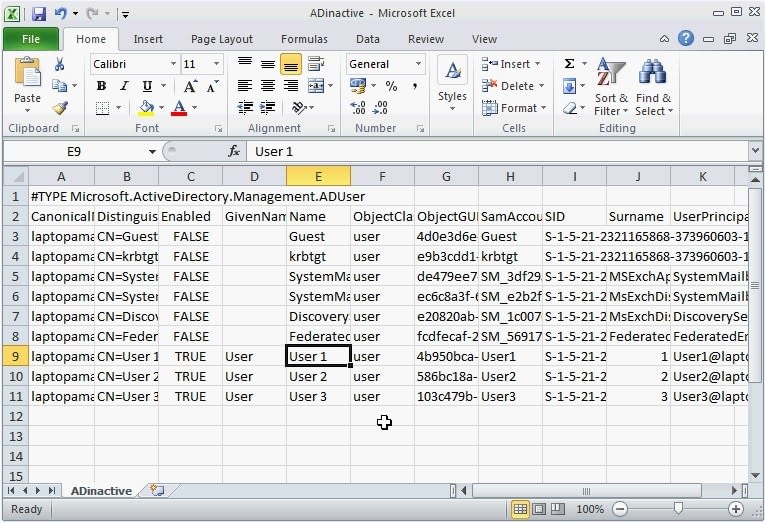
Task: Click the Delete cells button
Action: pos(513,86)
